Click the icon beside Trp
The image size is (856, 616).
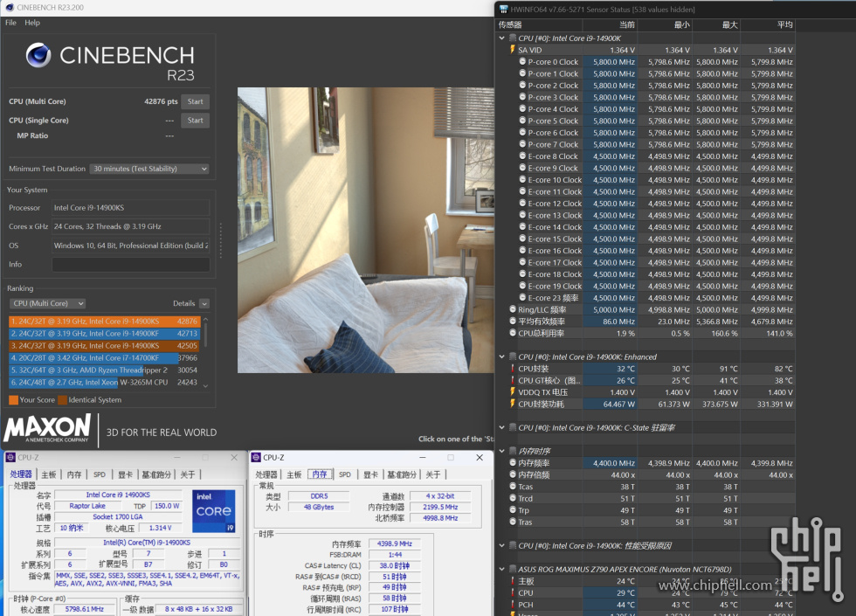[x=513, y=510]
